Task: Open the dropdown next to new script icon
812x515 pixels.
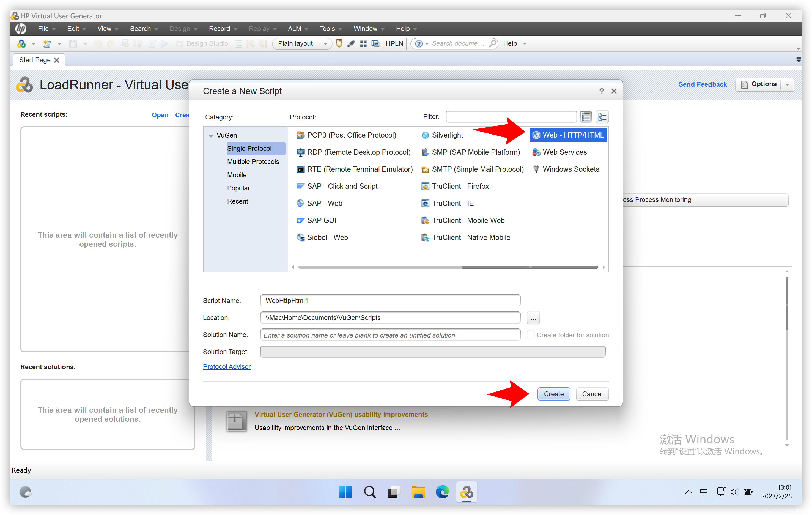Action: 33,43
